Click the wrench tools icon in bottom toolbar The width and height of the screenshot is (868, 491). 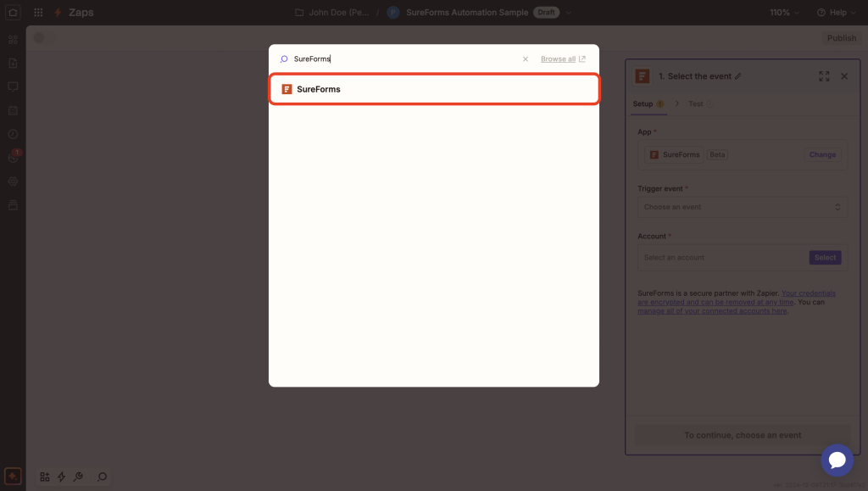coord(77,477)
